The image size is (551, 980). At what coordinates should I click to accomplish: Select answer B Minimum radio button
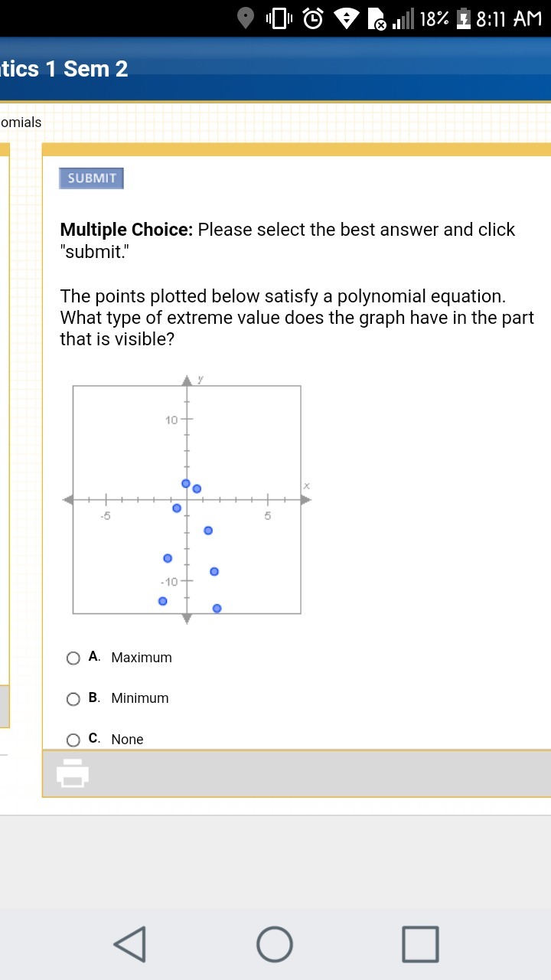pyautogui.click(x=73, y=698)
